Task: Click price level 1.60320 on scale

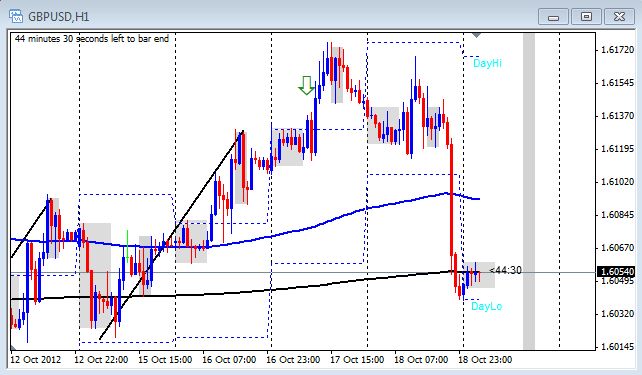Action: [617, 314]
